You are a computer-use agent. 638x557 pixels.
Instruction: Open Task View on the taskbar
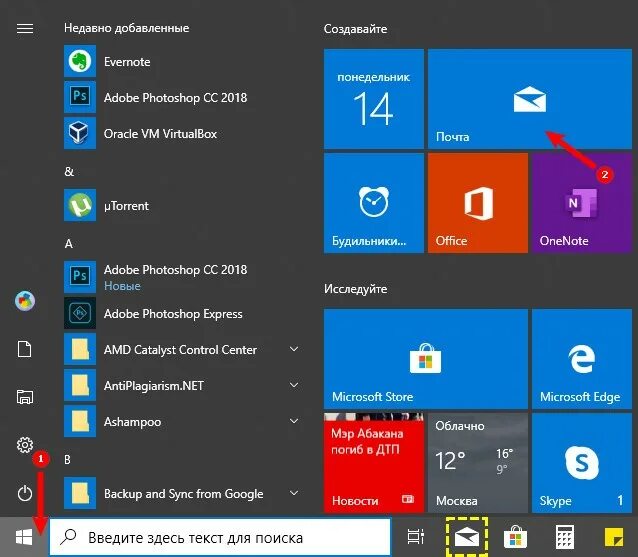[415, 537]
